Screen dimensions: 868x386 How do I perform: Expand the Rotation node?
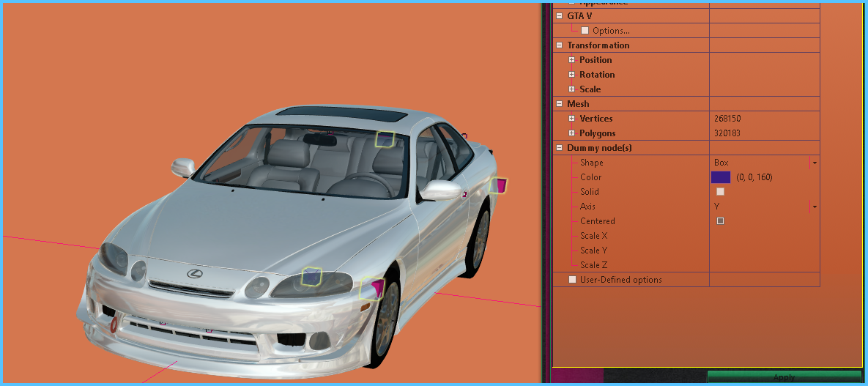[x=572, y=75]
